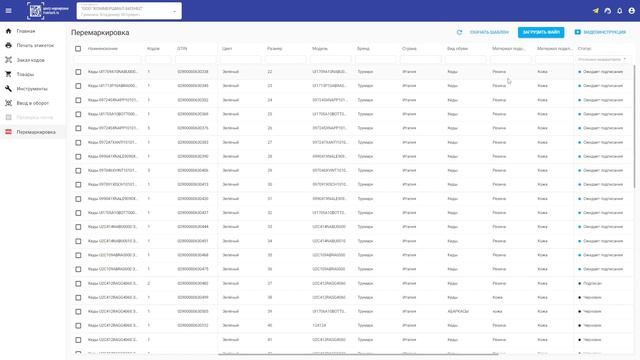Open the organization selector dropdown
This screenshot has height=360, width=640.
pyautogui.click(x=129, y=11)
